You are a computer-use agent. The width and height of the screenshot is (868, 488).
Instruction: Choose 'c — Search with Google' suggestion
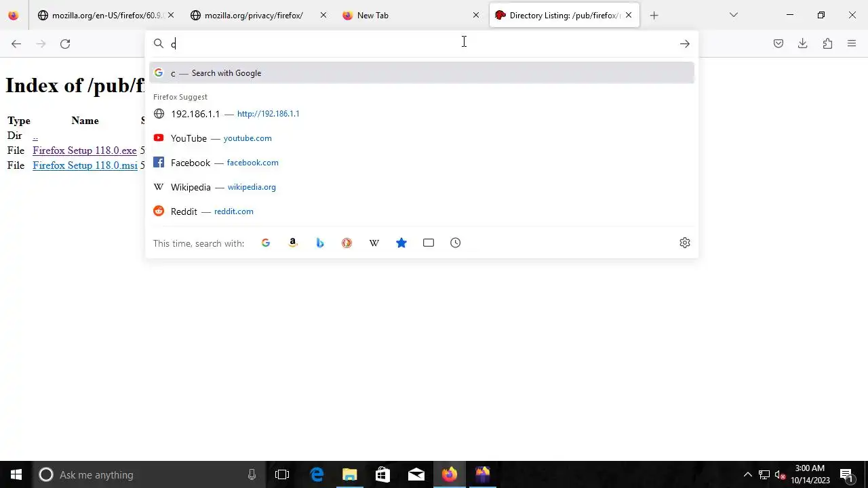422,73
